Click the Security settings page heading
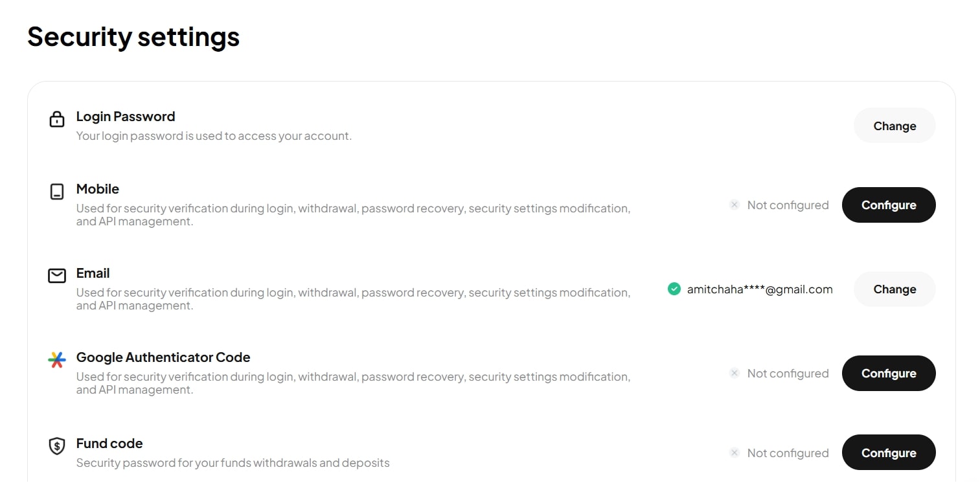Image resolution: width=980 pixels, height=483 pixels. tap(133, 37)
